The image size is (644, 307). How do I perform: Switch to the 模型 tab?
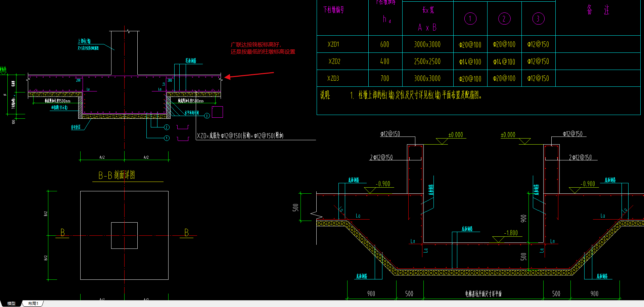[x=11, y=303]
